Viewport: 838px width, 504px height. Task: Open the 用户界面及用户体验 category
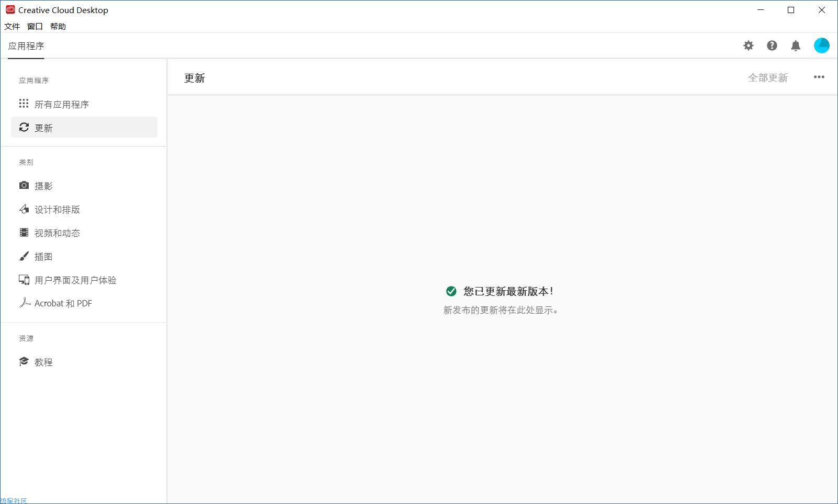click(x=84, y=280)
